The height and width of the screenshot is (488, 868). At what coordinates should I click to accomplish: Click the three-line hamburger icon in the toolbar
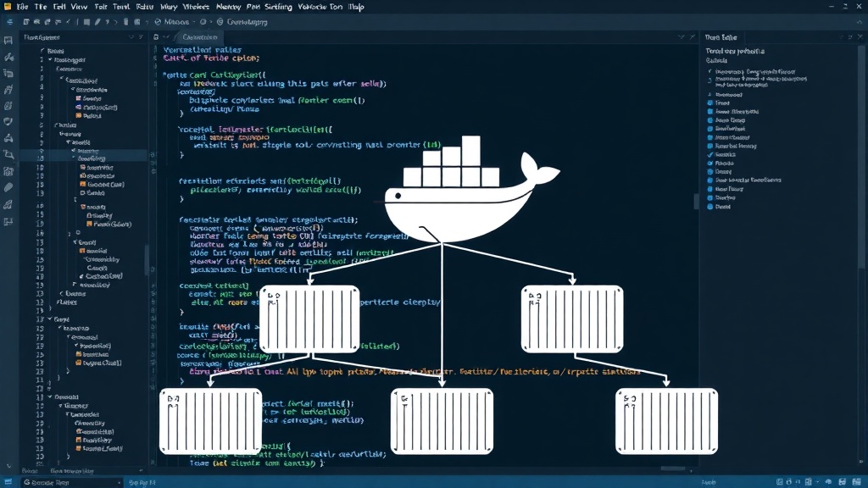pos(9,22)
